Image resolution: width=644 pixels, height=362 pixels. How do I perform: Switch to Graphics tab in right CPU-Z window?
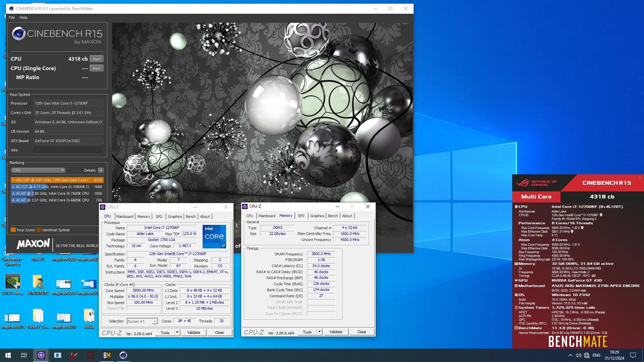coord(317,216)
